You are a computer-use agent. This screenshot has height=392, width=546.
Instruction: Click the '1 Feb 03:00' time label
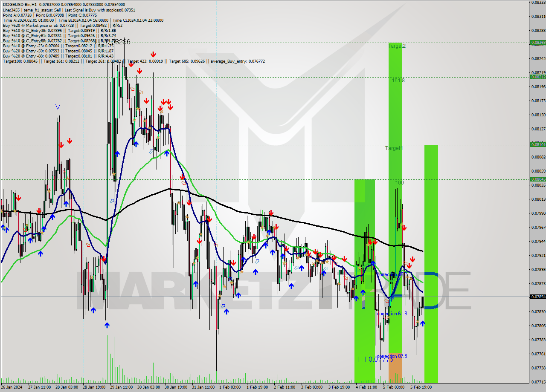point(230,387)
